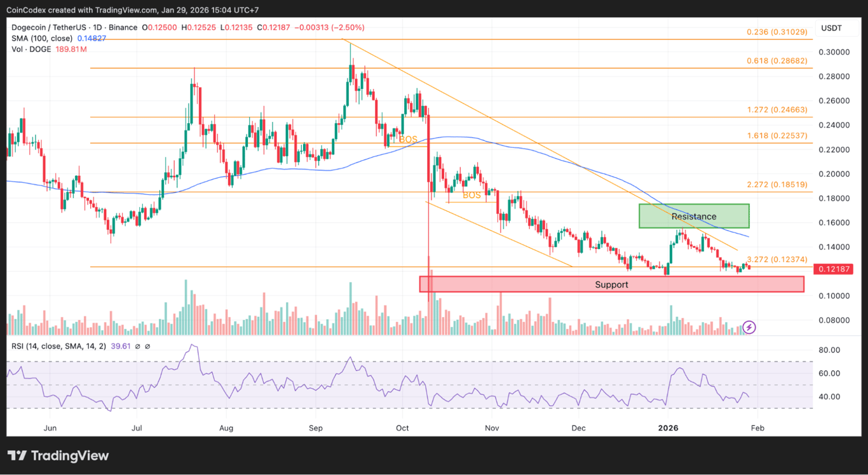The width and height of the screenshot is (868, 475).
Task: Open the Dogecoin / TetherUS symbol name
Action: 50,27
